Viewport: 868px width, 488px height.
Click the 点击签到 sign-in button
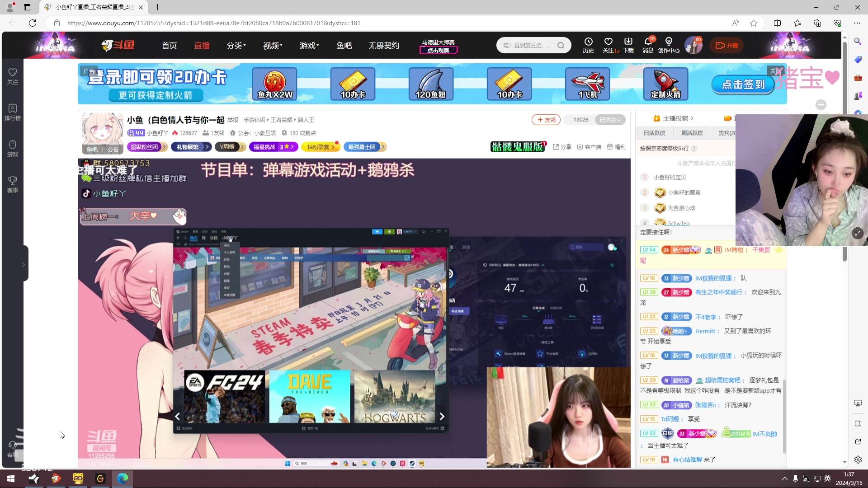pos(743,84)
